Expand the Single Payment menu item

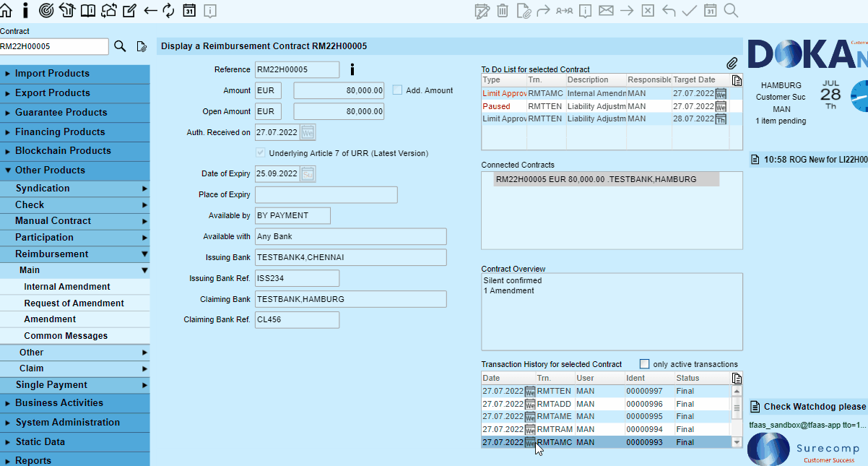tap(75, 385)
